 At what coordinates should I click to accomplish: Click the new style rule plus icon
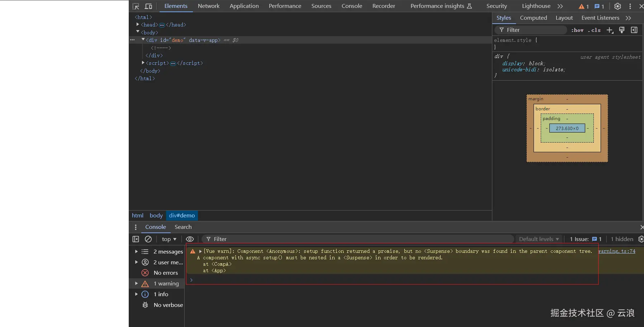point(610,30)
